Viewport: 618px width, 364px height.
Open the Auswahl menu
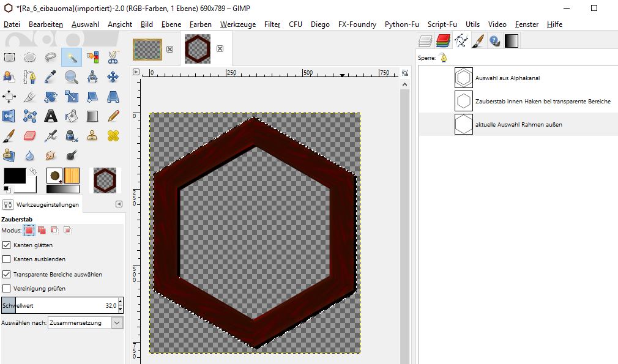tap(85, 24)
